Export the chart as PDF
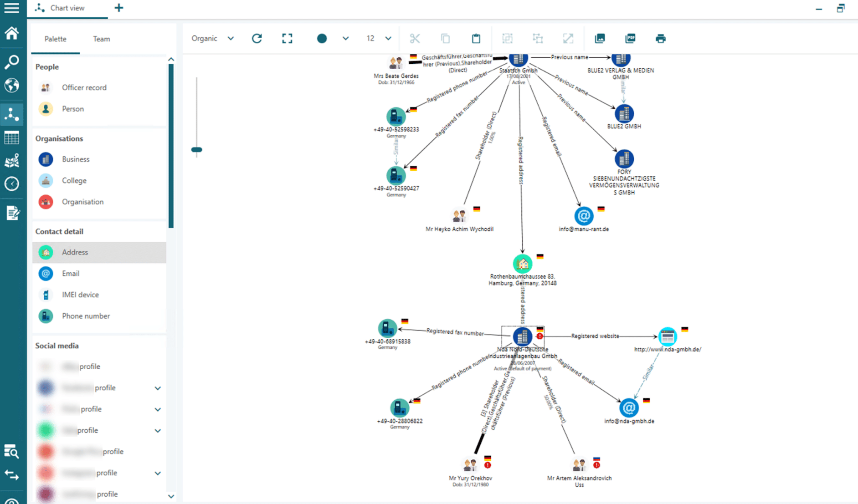The width and height of the screenshot is (858, 504). click(x=630, y=39)
